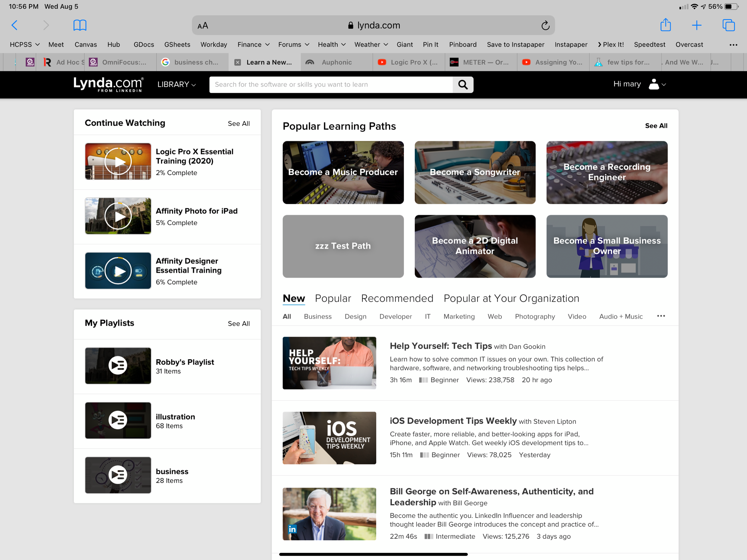Expand the Forums bookmarks folder
Viewport: 747px width, 560px height.
293,45
